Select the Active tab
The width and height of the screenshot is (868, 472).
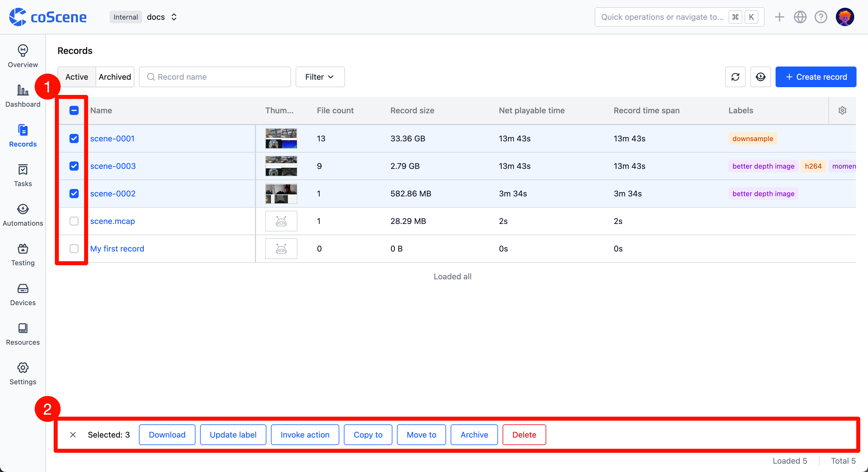[x=76, y=77]
